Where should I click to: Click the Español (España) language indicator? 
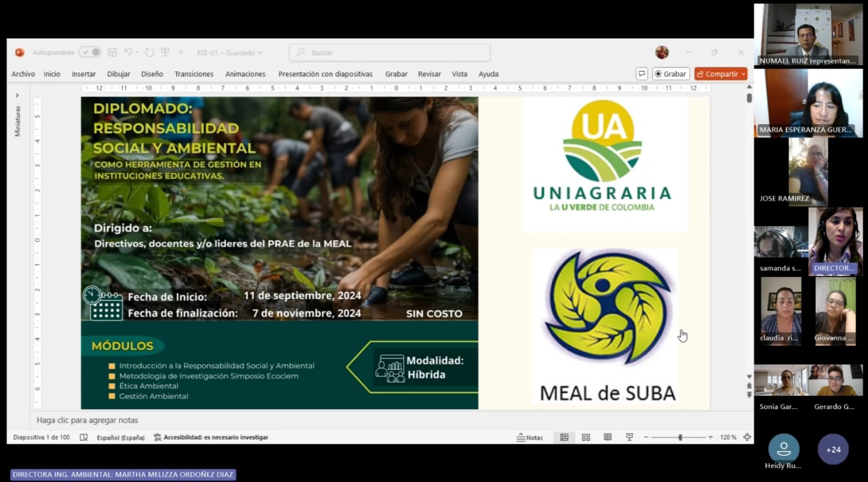click(x=120, y=438)
